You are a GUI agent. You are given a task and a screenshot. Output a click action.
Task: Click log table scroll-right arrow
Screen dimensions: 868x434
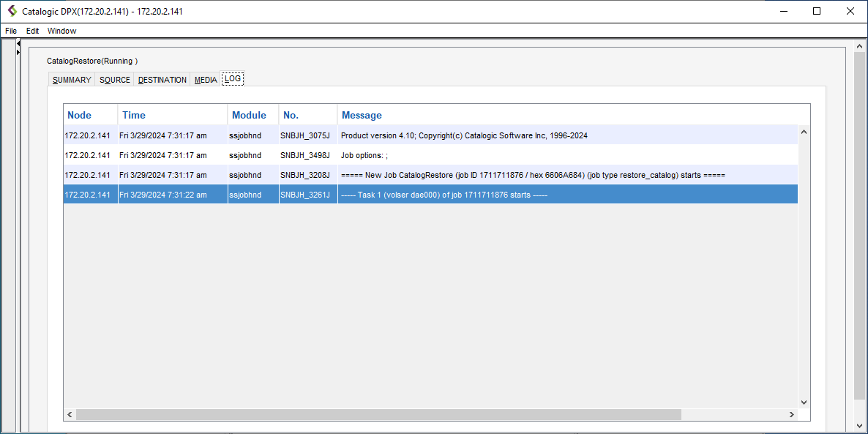[x=791, y=415]
